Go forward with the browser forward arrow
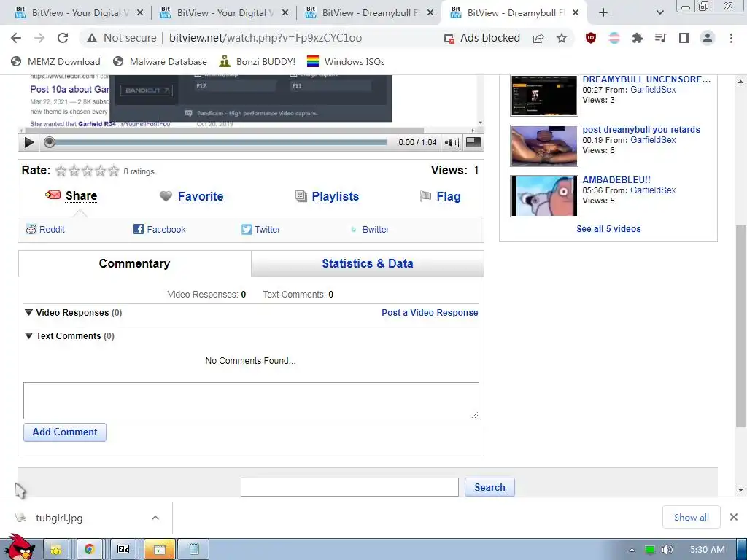This screenshot has width=747, height=560. click(39, 38)
